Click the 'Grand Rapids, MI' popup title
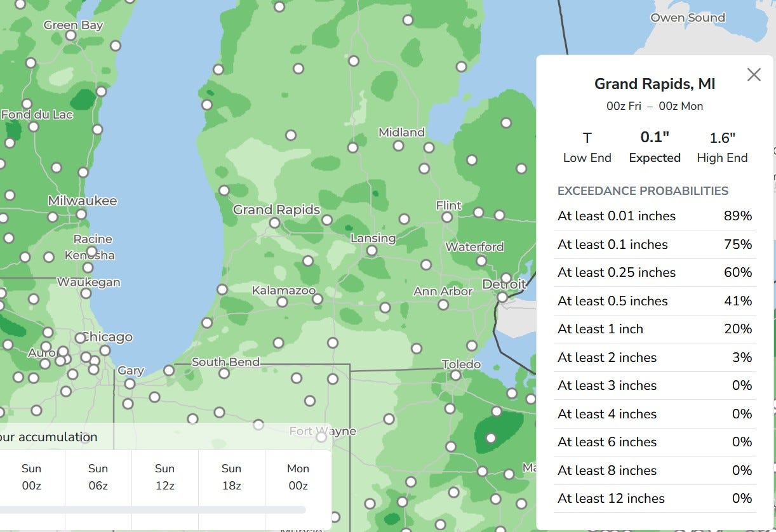This screenshot has height=532, width=776. point(655,84)
